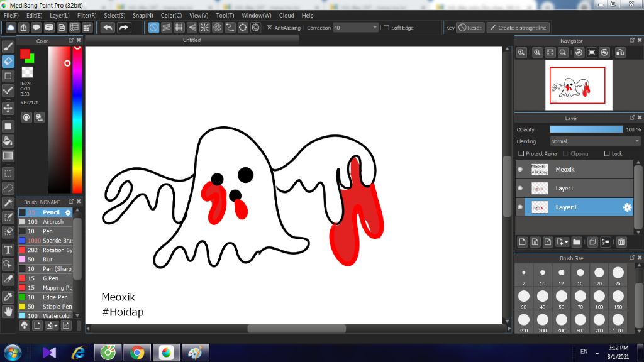644x362 pixels.
Task: Click the cloud save icon in toolbar
Action: (11, 28)
